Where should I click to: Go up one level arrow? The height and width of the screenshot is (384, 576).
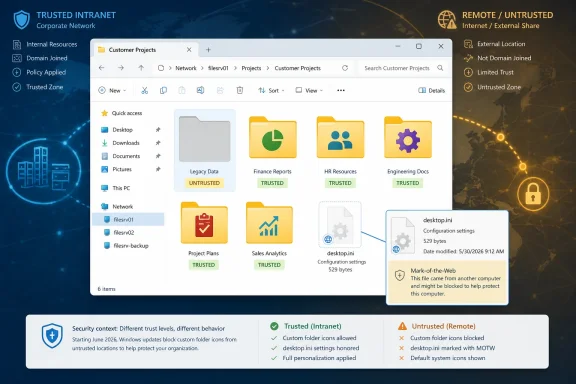pyautogui.click(x=141, y=68)
